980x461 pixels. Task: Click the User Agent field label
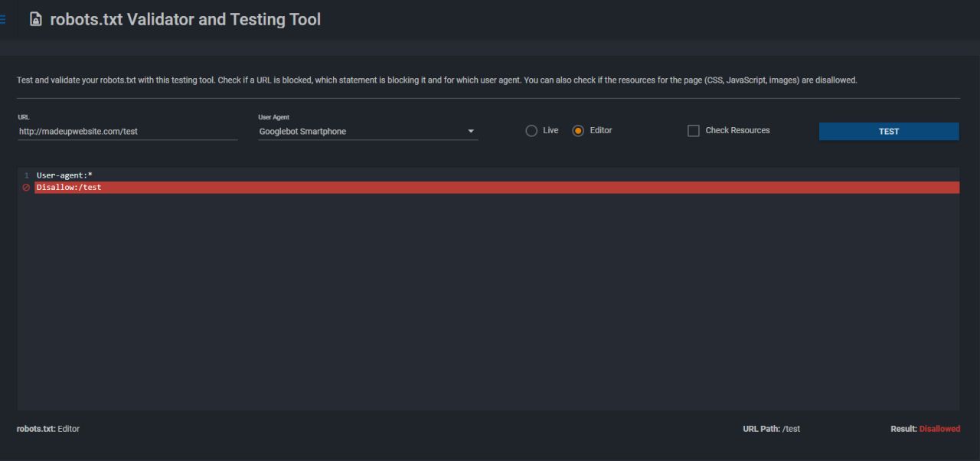click(274, 117)
